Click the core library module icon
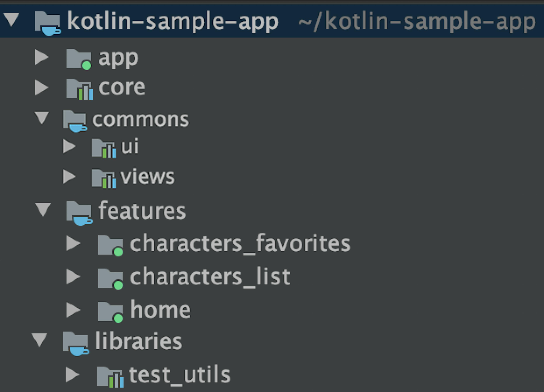This screenshot has height=392, width=544. coord(80,89)
